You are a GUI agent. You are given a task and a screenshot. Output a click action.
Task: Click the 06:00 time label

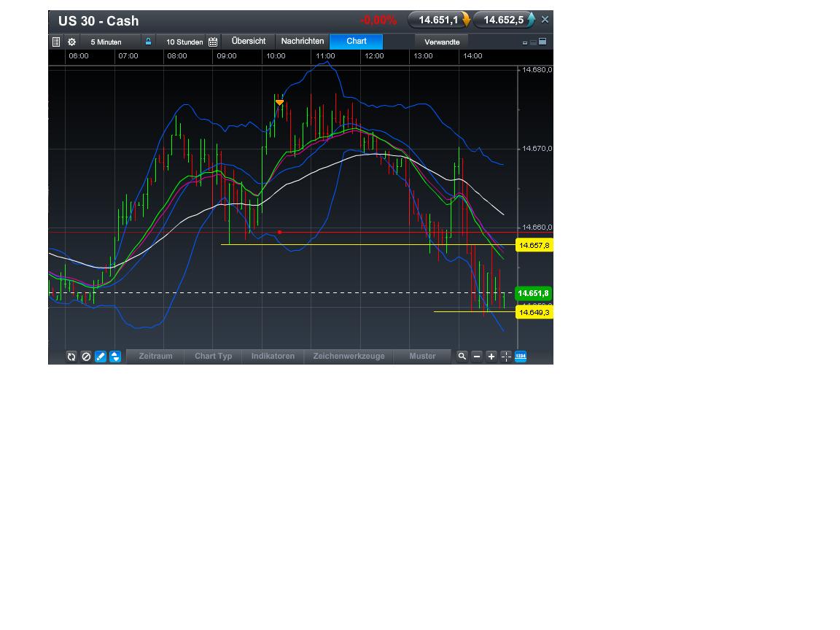(79, 55)
